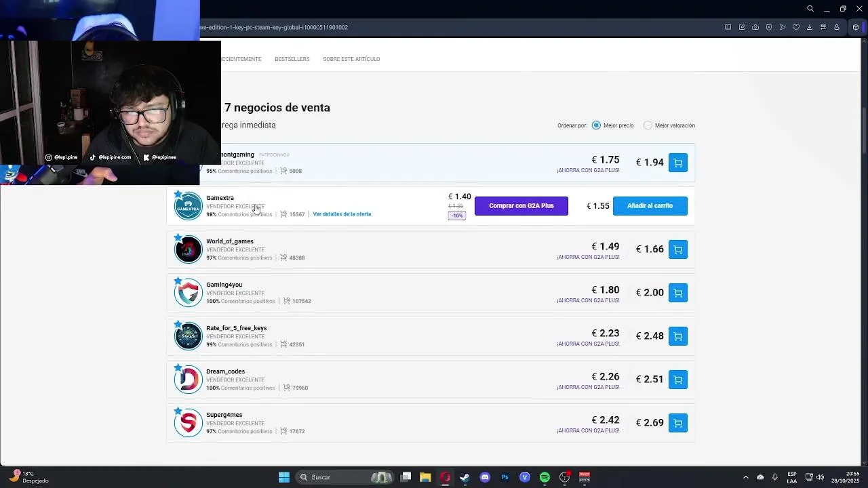The width and height of the screenshot is (868, 488).
Task: Click Dream_codes seller name
Action: click(225, 371)
